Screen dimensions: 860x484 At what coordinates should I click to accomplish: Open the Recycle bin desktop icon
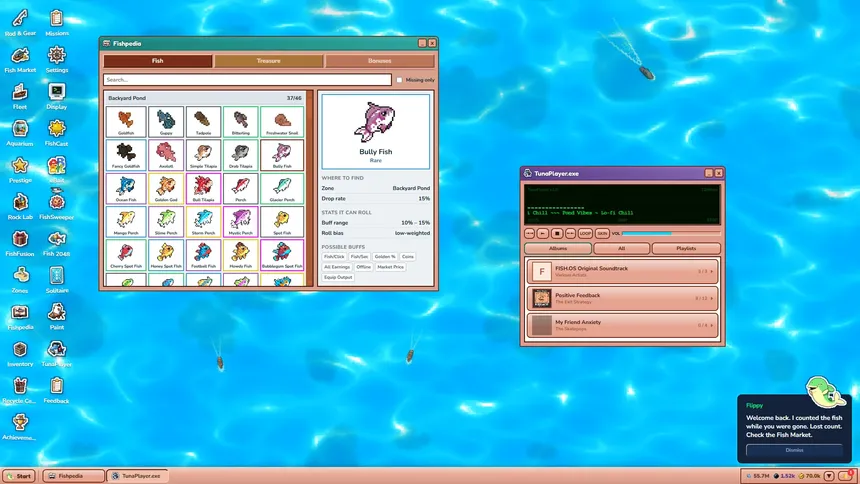point(20,390)
